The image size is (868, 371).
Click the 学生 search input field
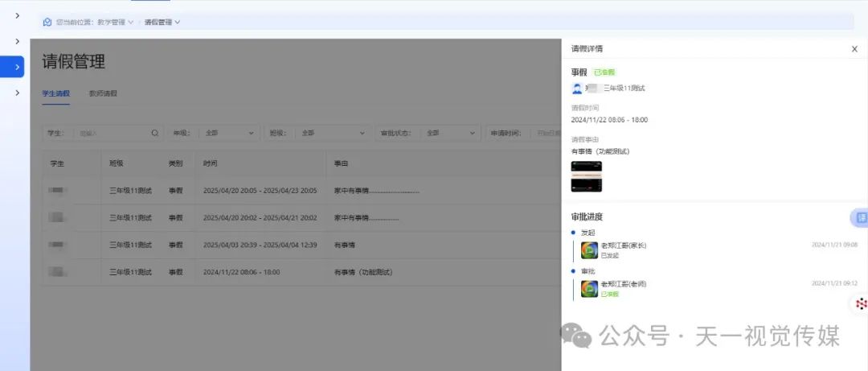tap(113, 133)
